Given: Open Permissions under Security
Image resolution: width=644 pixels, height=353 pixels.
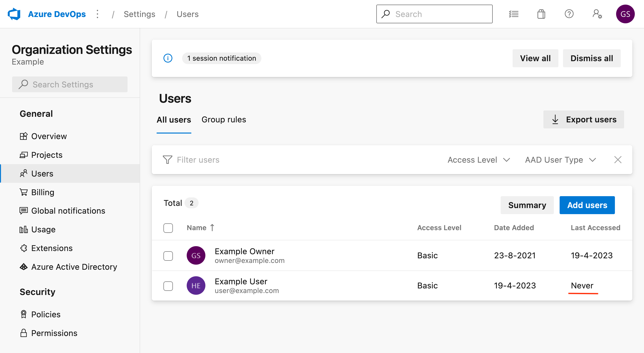Looking at the screenshot, I should [x=70, y=333].
